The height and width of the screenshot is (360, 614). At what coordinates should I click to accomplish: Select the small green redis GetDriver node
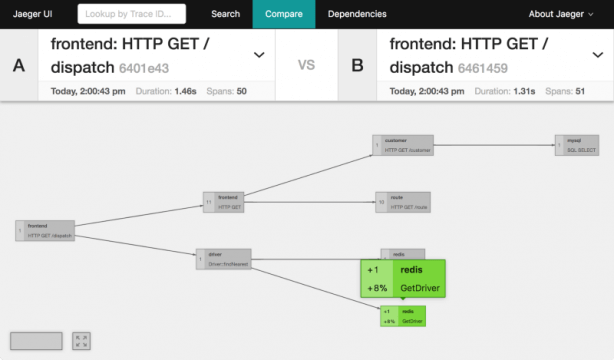point(403,316)
